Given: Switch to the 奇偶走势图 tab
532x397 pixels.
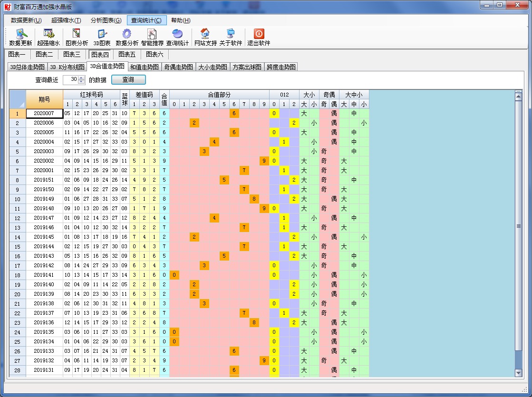Looking at the screenshot, I should (x=179, y=67).
